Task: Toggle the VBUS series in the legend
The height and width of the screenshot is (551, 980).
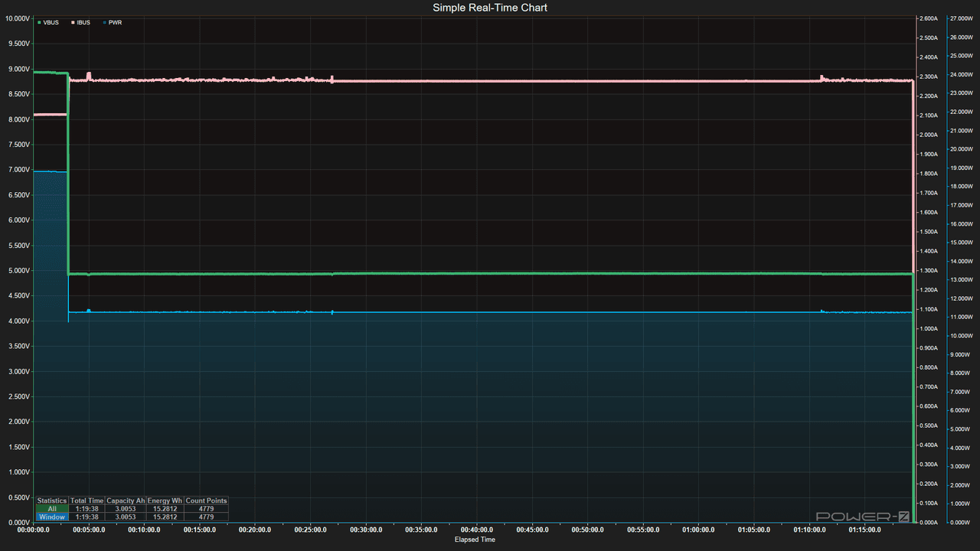Action: [x=47, y=23]
